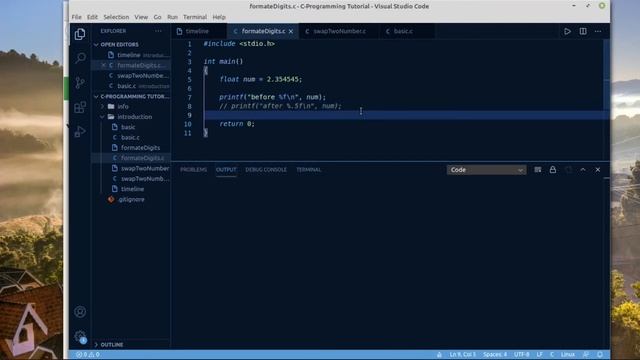Open the Run menu

tap(173, 17)
